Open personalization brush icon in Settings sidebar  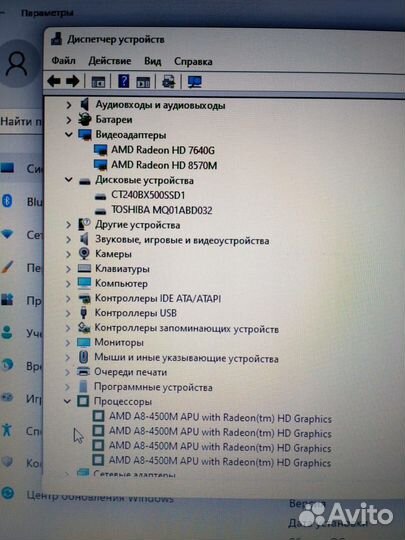tap(7, 267)
